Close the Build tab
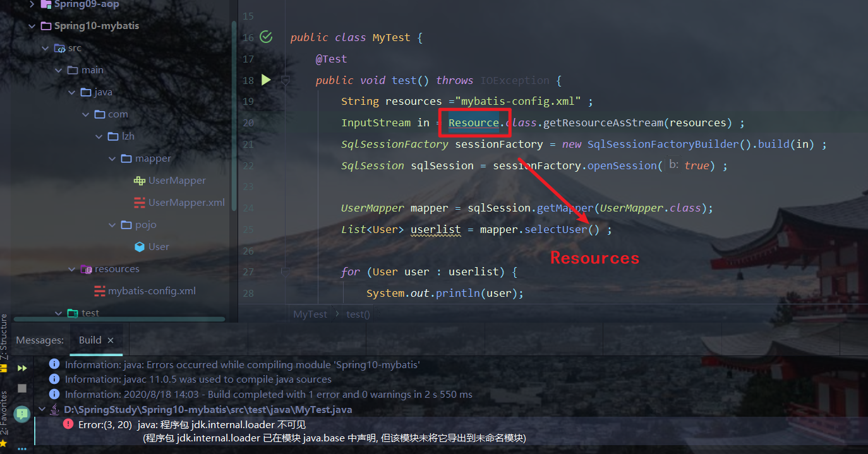The width and height of the screenshot is (868, 454). (111, 340)
